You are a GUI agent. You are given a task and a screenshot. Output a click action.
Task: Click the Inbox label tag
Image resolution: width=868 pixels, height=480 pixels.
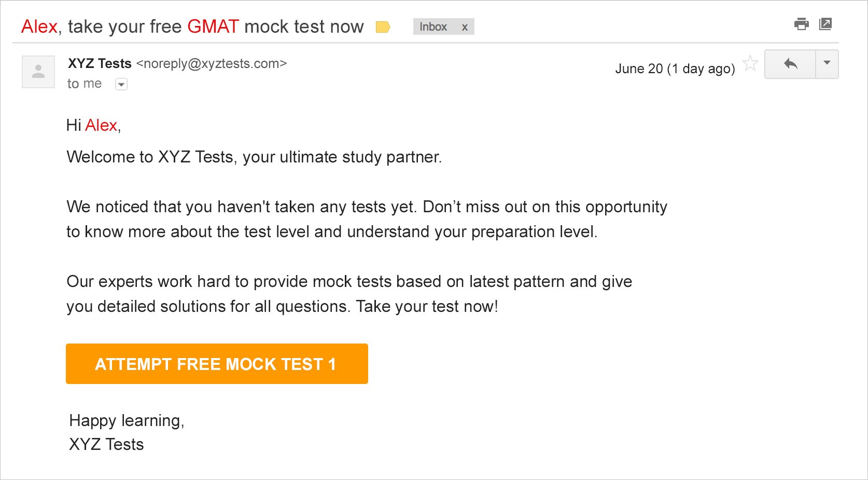coord(433,27)
